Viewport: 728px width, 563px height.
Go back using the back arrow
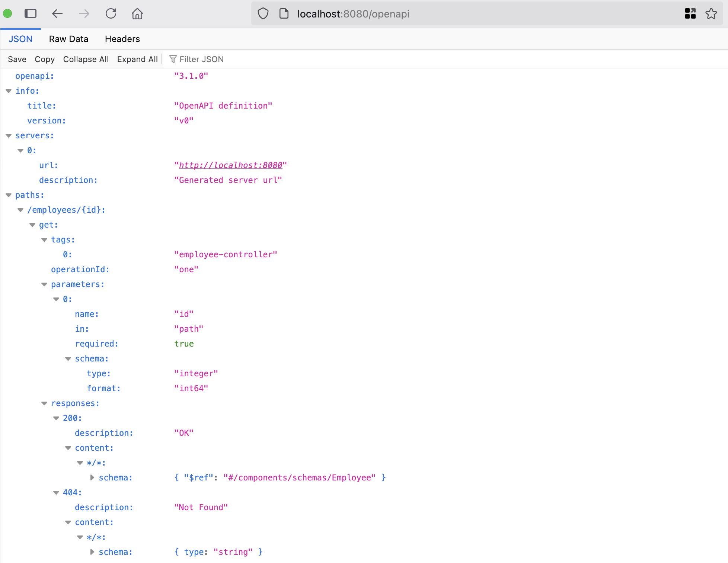pyautogui.click(x=57, y=14)
